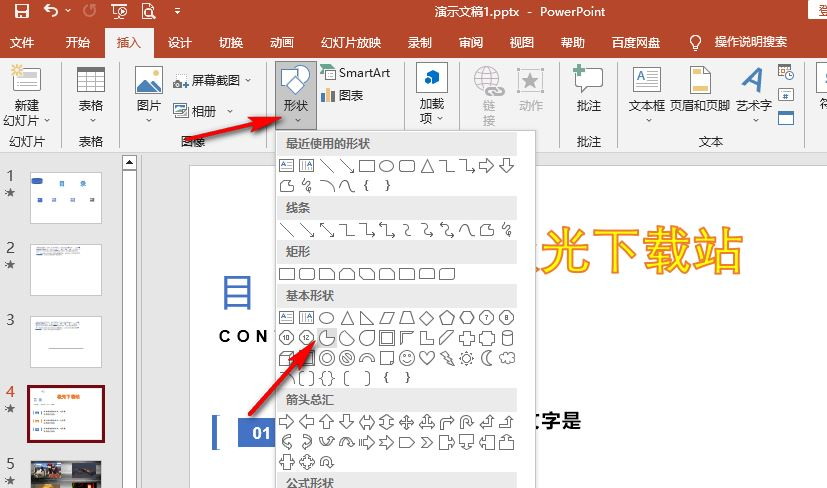This screenshot has height=488, width=827.
Task: Open the customize quick access toolbar dropdown
Action: point(177,11)
